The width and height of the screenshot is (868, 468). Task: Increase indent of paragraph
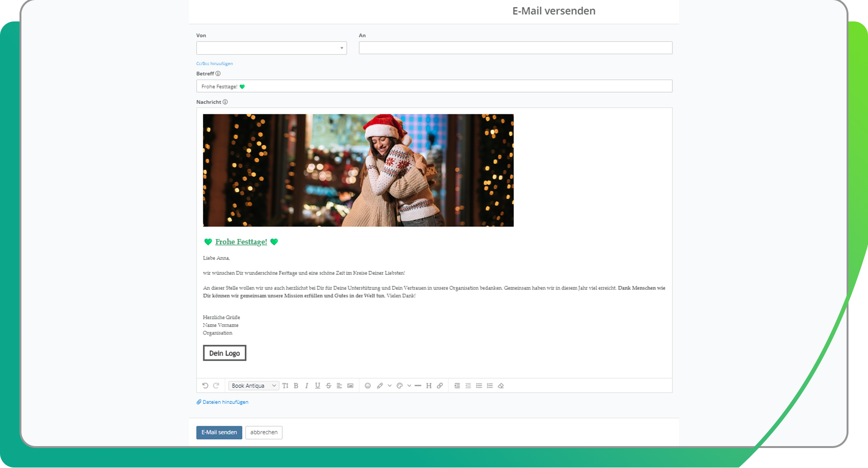pyautogui.click(x=457, y=386)
